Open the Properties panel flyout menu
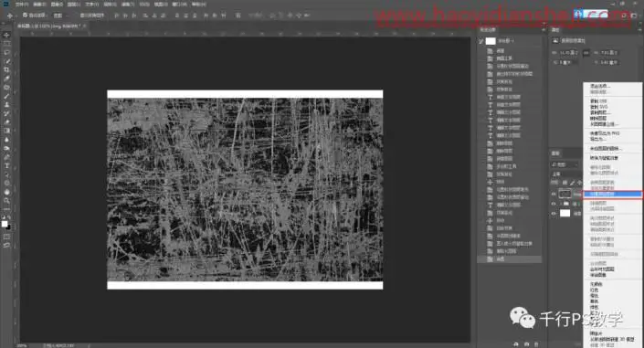644x348 pixels. (639, 29)
